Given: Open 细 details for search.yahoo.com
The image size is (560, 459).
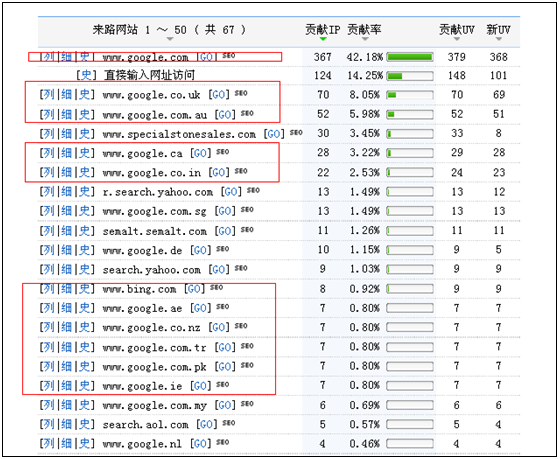Looking at the screenshot, I should pos(66,269).
